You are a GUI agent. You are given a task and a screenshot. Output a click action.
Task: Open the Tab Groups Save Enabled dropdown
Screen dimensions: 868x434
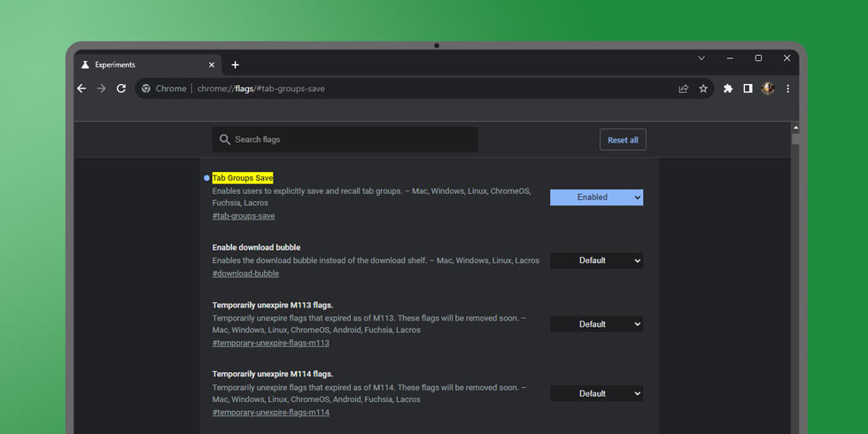tap(596, 198)
